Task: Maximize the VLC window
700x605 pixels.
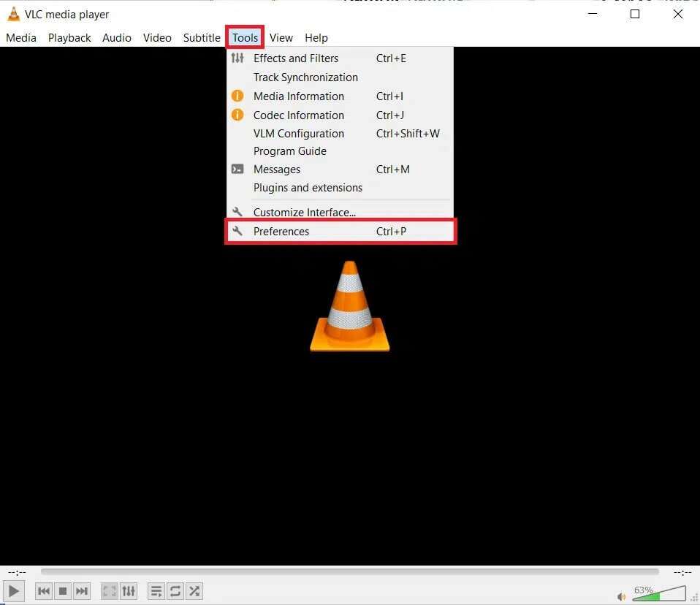Action: click(x=635, y=15)
